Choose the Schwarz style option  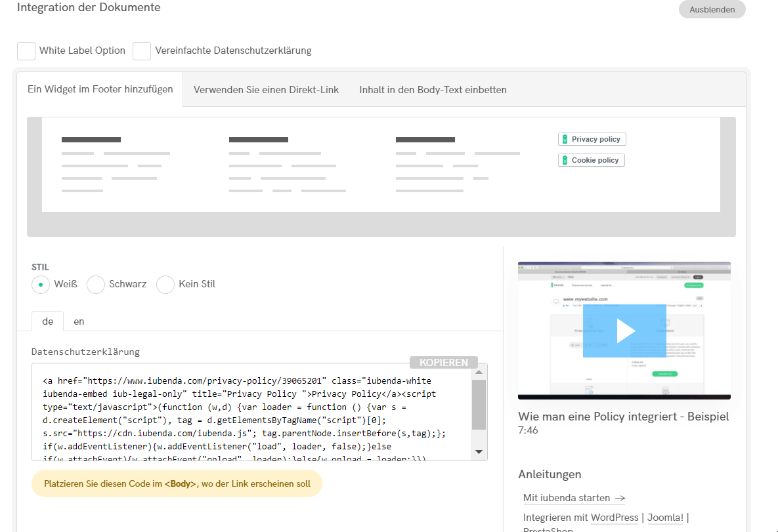pyautogui.click(x=97, y=285)
